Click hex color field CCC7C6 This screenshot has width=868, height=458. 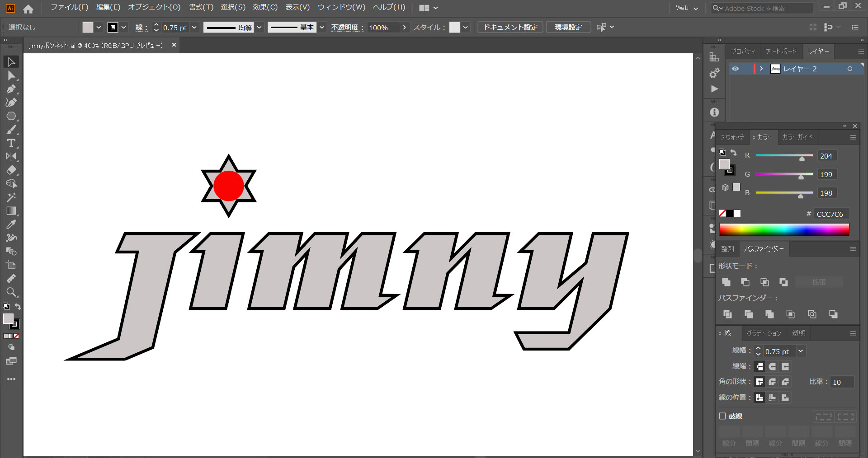coord(831,214)
